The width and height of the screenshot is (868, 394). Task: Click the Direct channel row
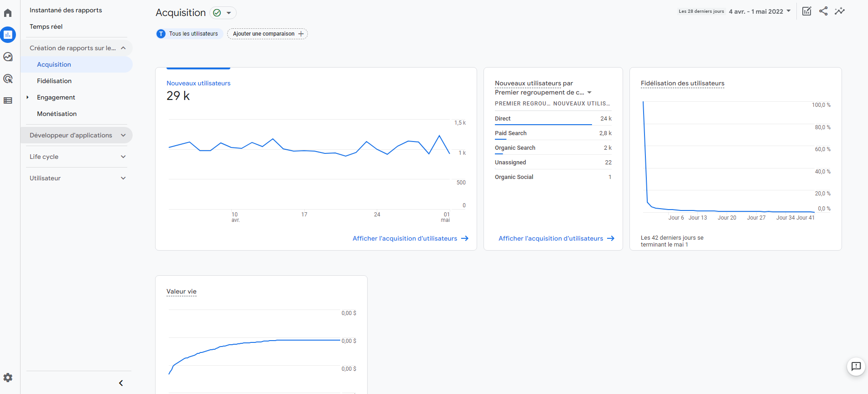(x=553, y=118)
